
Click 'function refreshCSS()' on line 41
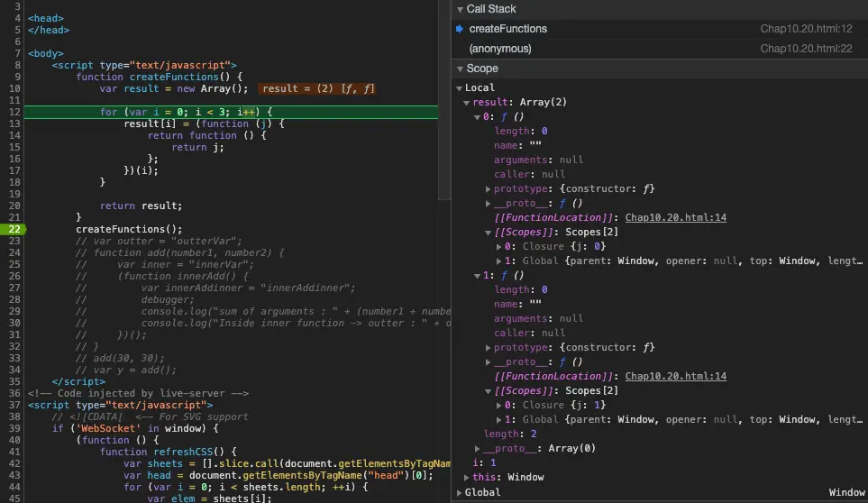pos(169,453)
